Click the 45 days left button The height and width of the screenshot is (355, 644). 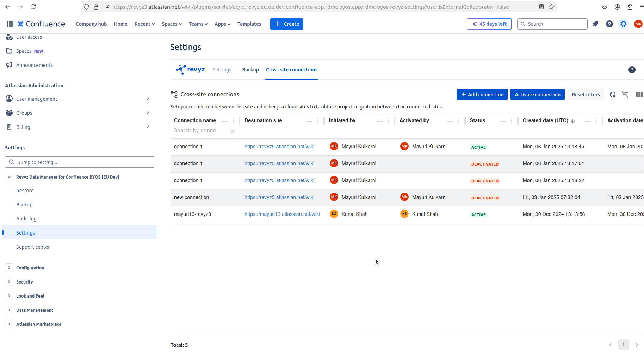pos(489,24)
